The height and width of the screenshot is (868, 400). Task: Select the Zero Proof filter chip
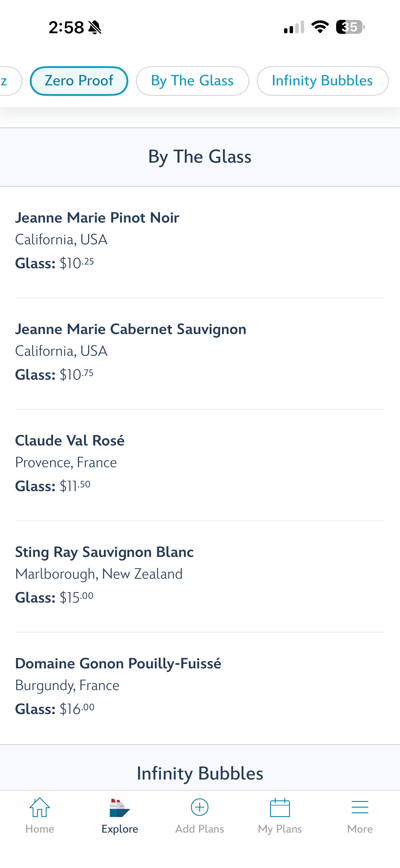(x=79, y=81)
